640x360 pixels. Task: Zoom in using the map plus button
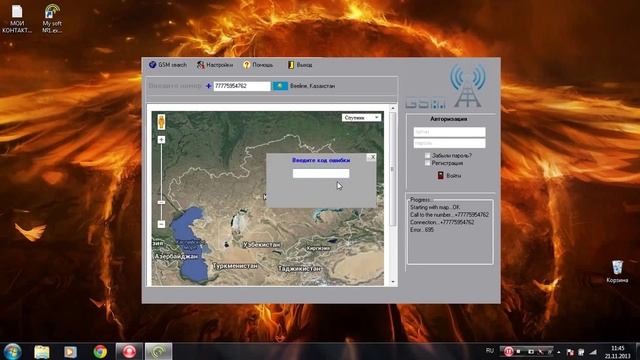click(161, 140)
